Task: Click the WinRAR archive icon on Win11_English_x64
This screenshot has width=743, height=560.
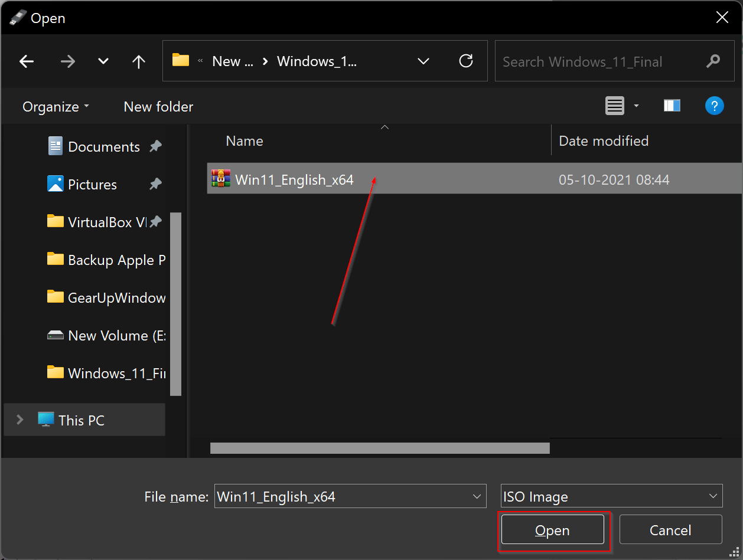Action: click(220, 178)
